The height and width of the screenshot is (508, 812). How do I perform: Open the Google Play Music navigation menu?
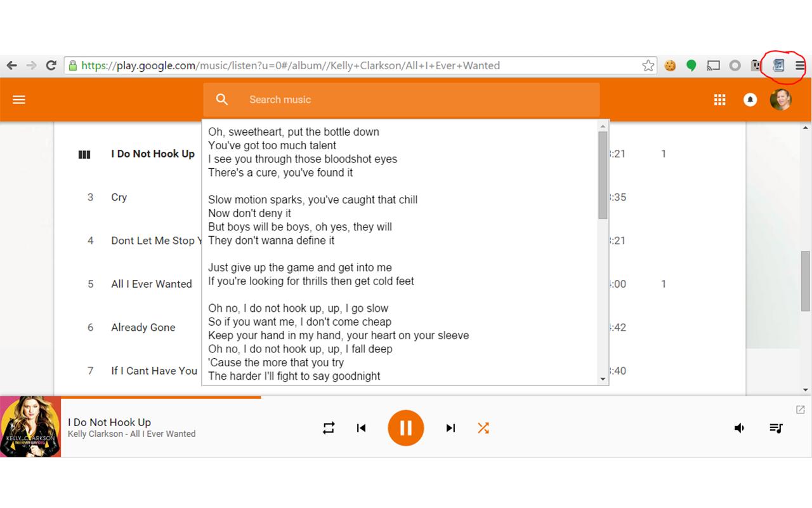(x=19, y=100)
